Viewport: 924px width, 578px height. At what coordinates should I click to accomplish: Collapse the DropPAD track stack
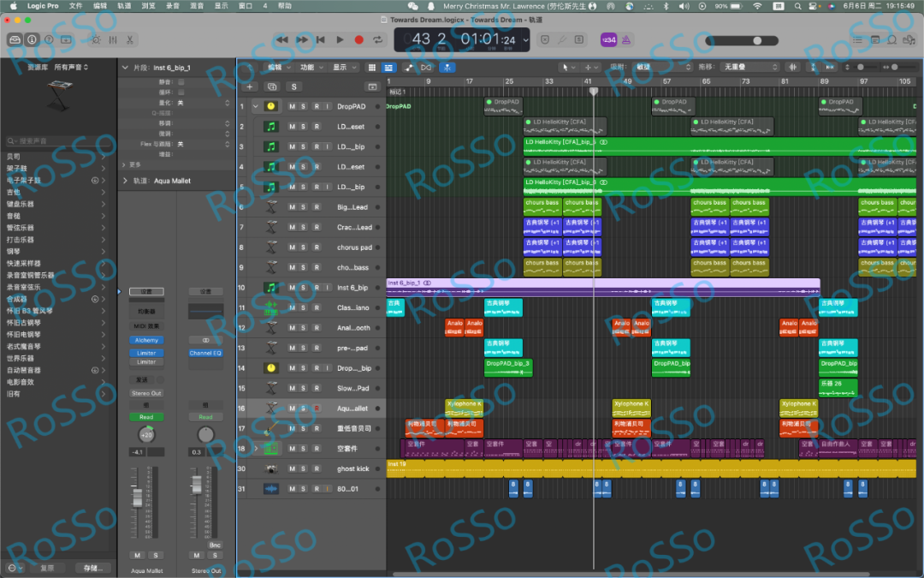[256, 106]
